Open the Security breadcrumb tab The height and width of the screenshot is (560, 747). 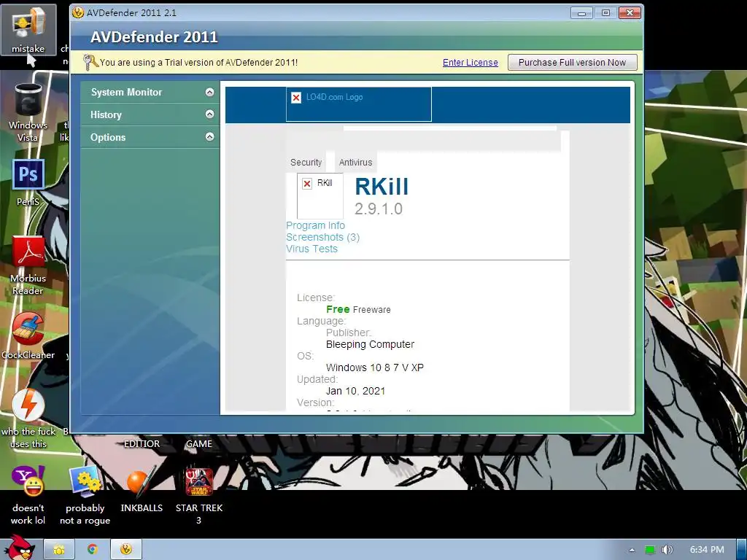tap(306, 163)
